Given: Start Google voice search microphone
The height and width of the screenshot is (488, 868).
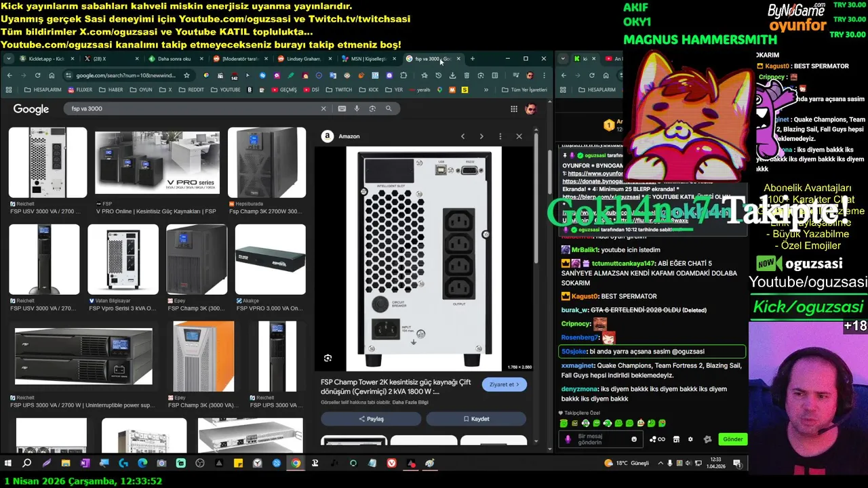Looking at the screenshot, I should tap(357, 108).
